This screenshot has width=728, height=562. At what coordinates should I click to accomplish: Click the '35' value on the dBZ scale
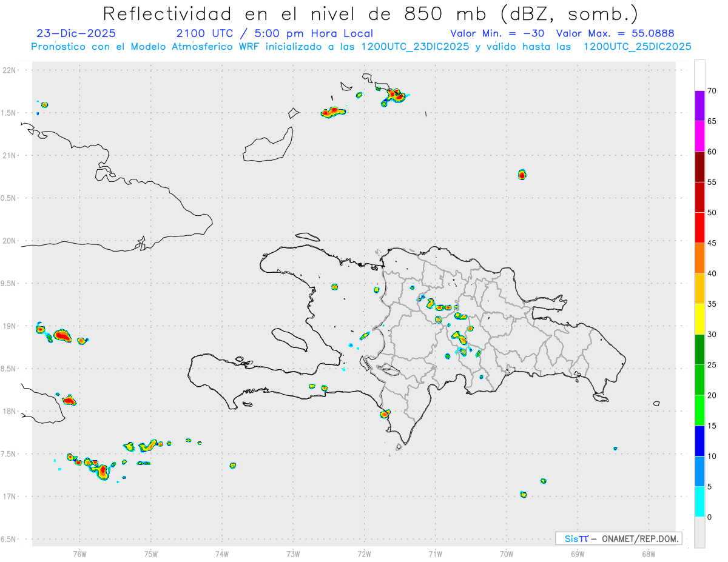tap(712, 304)
